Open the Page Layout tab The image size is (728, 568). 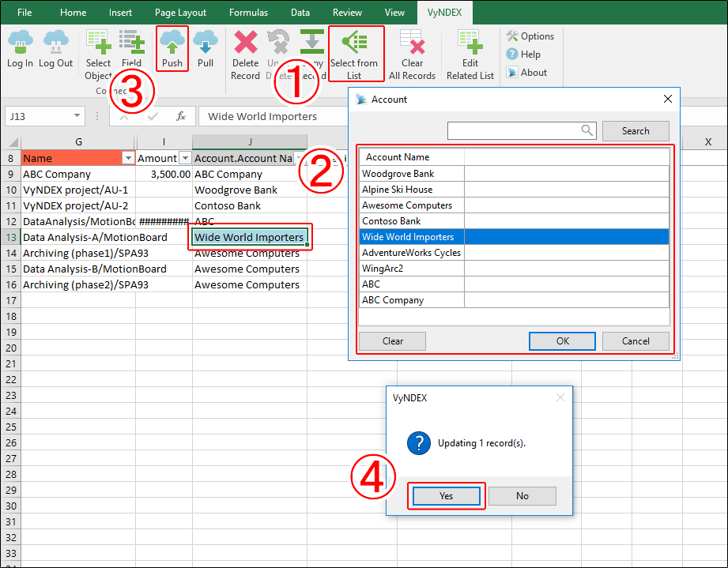(x=180, y=13)
